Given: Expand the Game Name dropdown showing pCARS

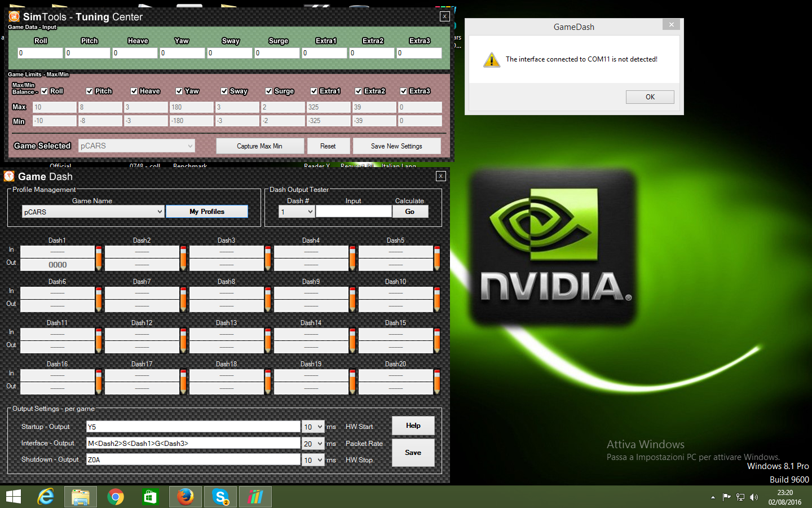Looking at the screenshot, I should tap(93, 212).
